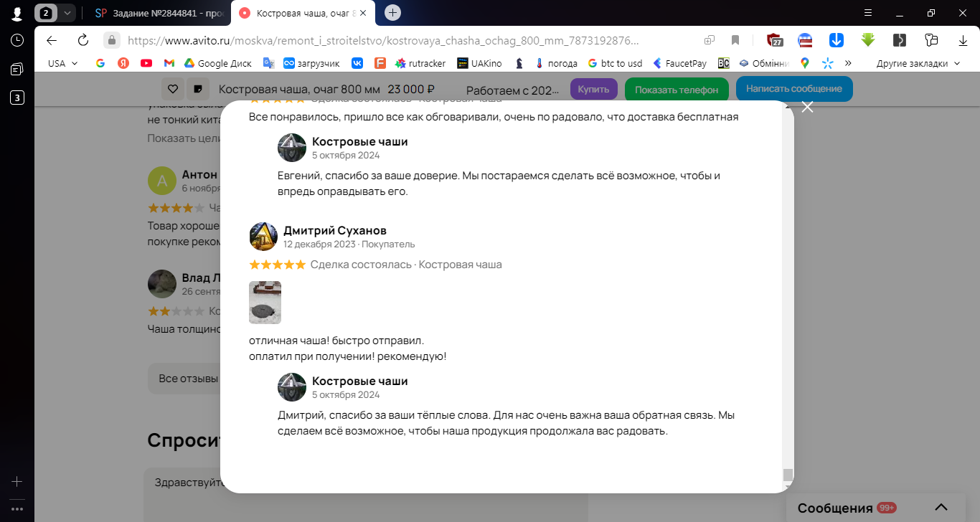Open the Сообщения 99+ messages panel
This screenshot has width=980, height=522.
click(x=847, y=508)
